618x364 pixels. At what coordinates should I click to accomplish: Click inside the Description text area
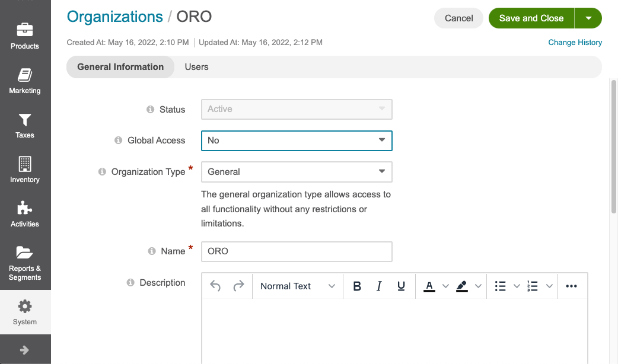point(394,331)
